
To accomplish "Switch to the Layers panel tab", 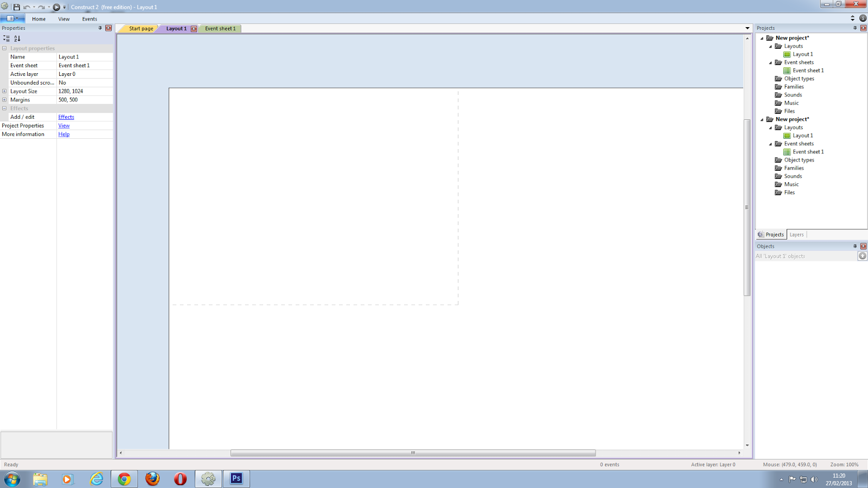I will 796,235.
